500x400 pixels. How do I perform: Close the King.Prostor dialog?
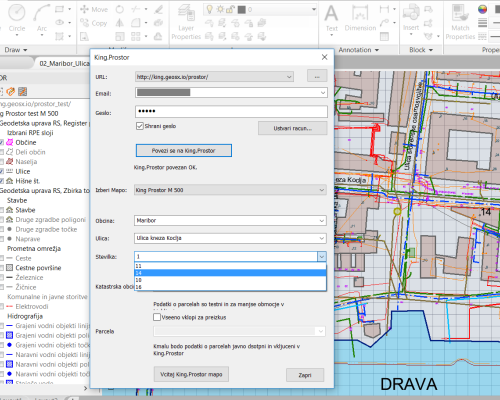(325, 57)
